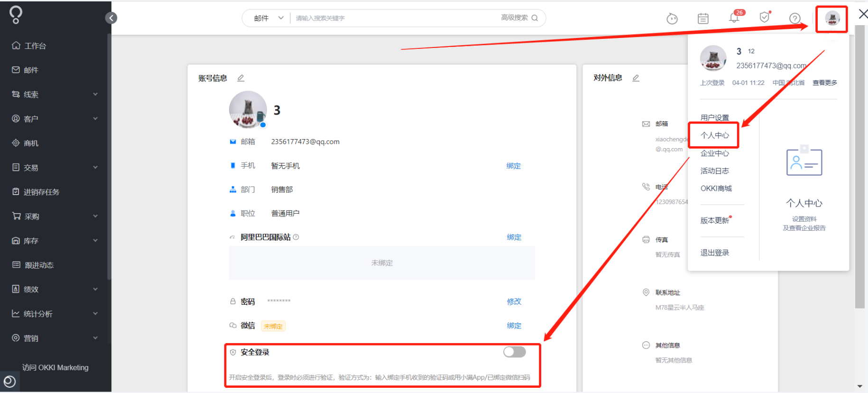Viewport: 868px width, 393px height.
Task: Click the support chat icon at bottom left
Action: coord(9,381)
